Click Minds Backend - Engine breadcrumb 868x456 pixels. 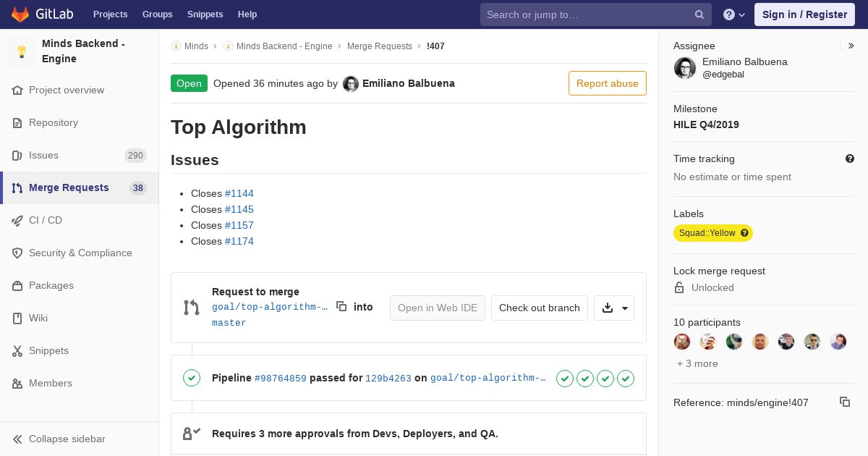coord(284,46)
